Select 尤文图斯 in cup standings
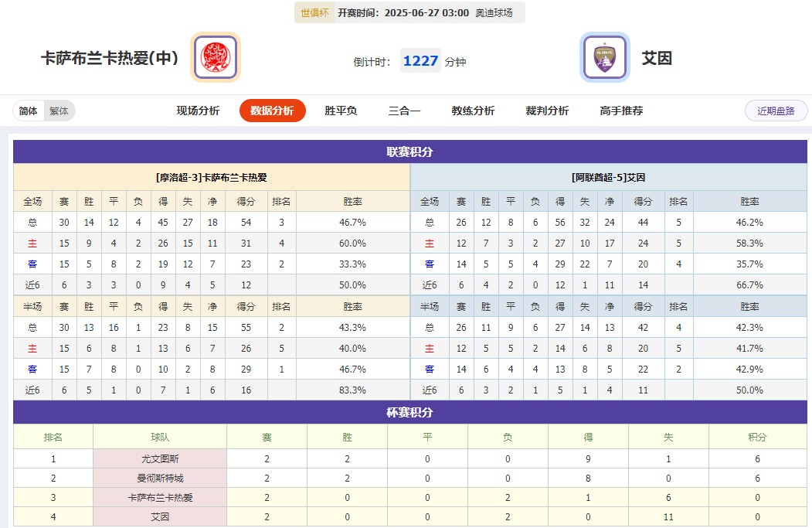 [x=160, y=458]
